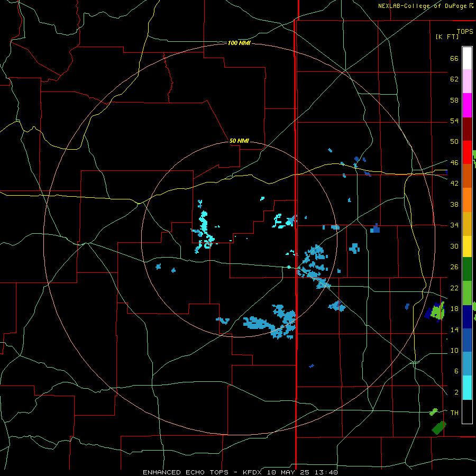Click the 14 legend value
Viewport: 476px width, 476px height.
(454, 329)
